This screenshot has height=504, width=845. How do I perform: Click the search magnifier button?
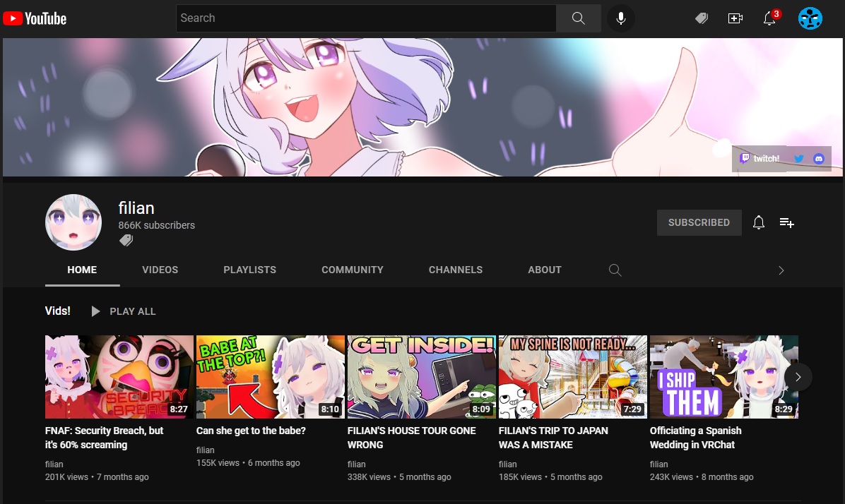[578, 18]
